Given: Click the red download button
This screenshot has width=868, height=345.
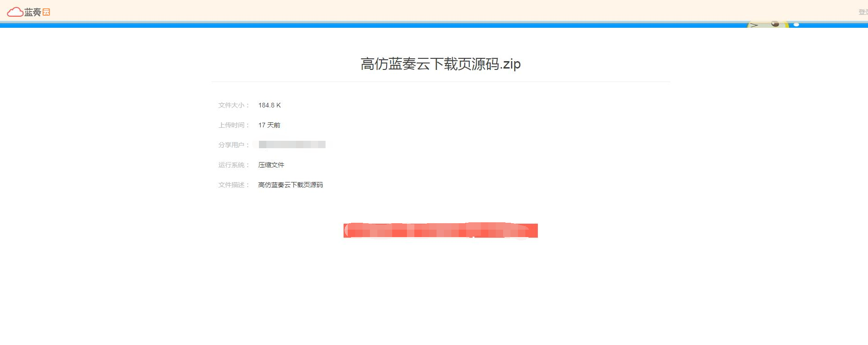Looking at the screenshot, I should click(440, 231).
